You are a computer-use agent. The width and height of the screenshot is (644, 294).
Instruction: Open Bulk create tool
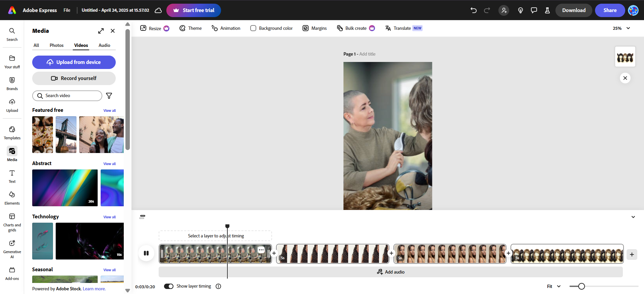356,28
